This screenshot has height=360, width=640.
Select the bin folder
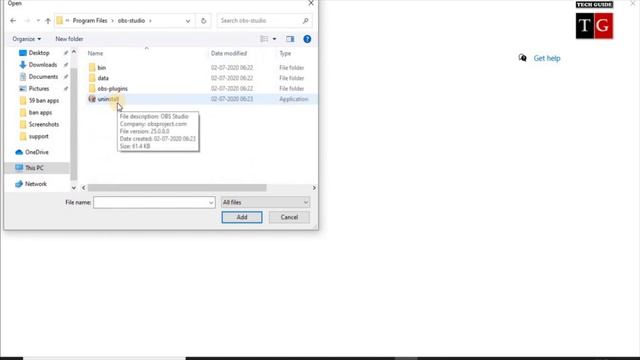coord(102,67)
